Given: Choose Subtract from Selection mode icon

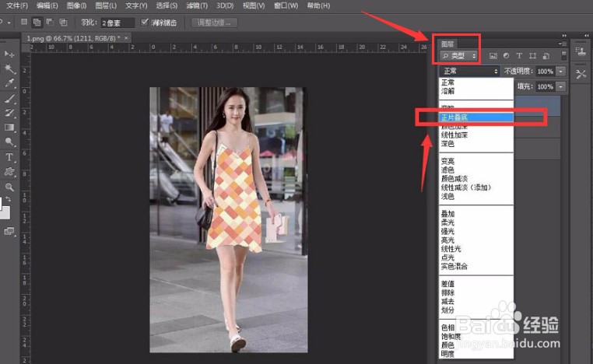Looking at the screenshot, I should [50, 22].
